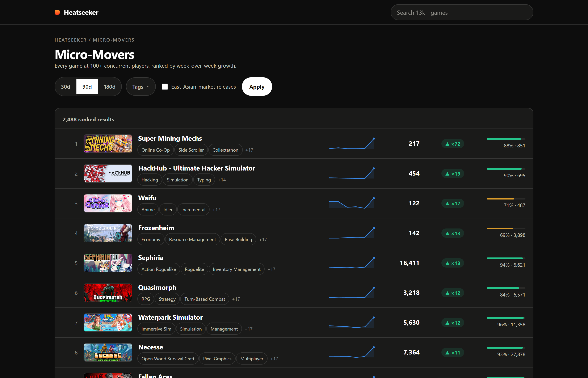Click the Idler tag

(x=168, y=210)
